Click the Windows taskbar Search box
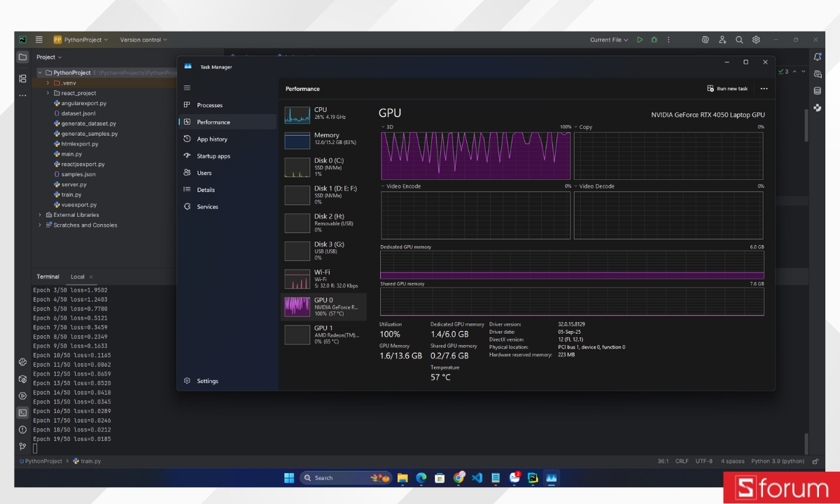The height and width of the screenshot is (504, 840). point(344,478)
